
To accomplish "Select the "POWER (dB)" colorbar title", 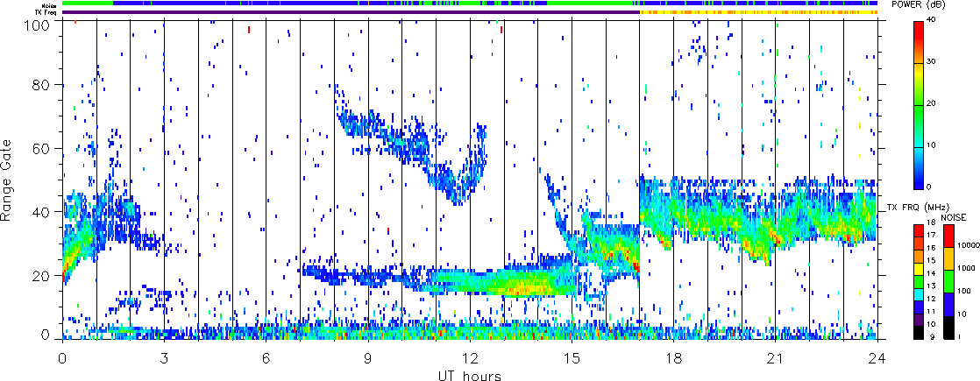I will pyautogui.click(x=920, y=4).
